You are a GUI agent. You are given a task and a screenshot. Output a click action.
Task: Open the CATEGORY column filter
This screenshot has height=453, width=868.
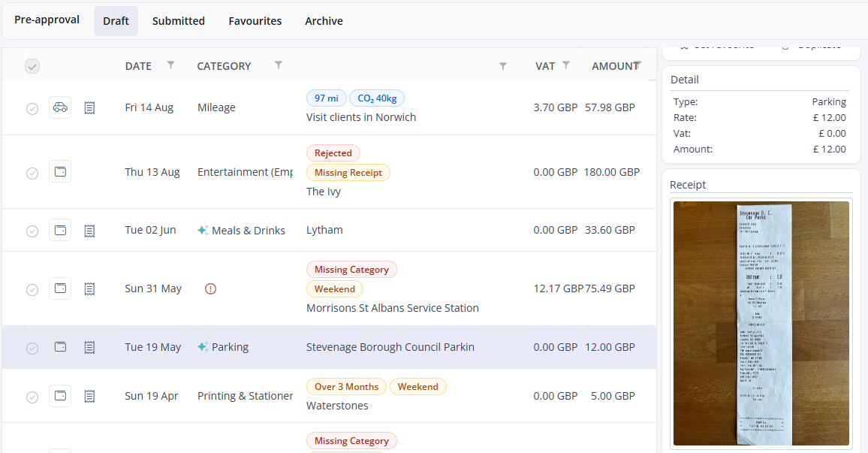pyautogui.click(x=279, y=65)
